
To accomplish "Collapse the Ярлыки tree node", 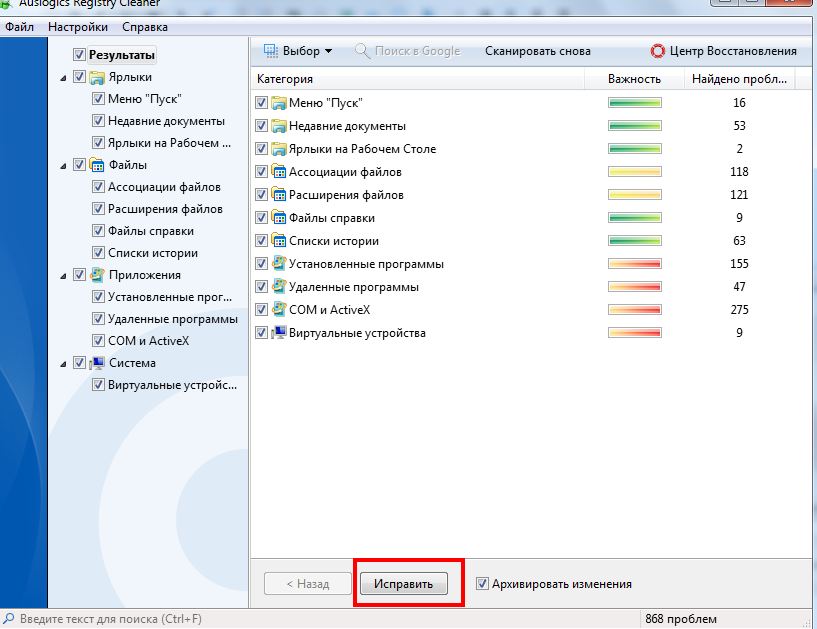I will click(x=64, y=78).
